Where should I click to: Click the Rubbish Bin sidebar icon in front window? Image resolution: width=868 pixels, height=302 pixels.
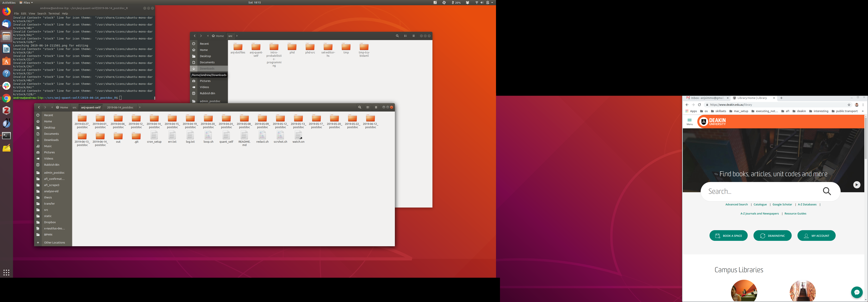tap(38, 165)
